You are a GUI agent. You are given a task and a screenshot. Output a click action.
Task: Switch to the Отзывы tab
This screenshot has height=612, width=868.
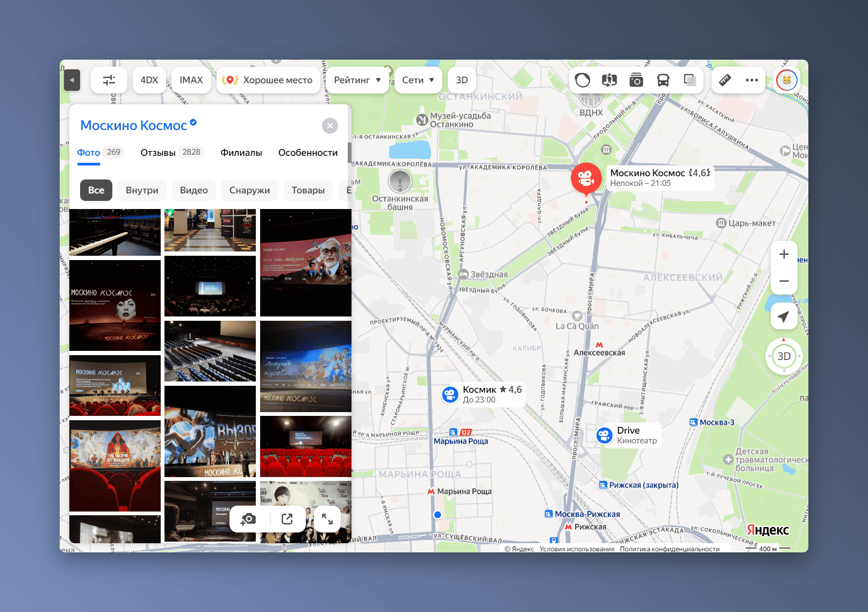(172, 153)
